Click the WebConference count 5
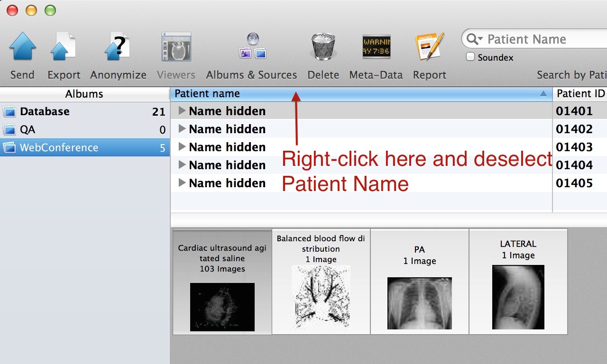Viewport: 607px width, 364px height. (x=162, y=148)
